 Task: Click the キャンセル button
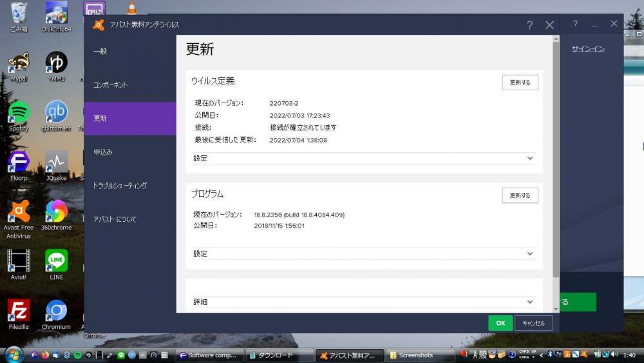[x=533, y=323]
